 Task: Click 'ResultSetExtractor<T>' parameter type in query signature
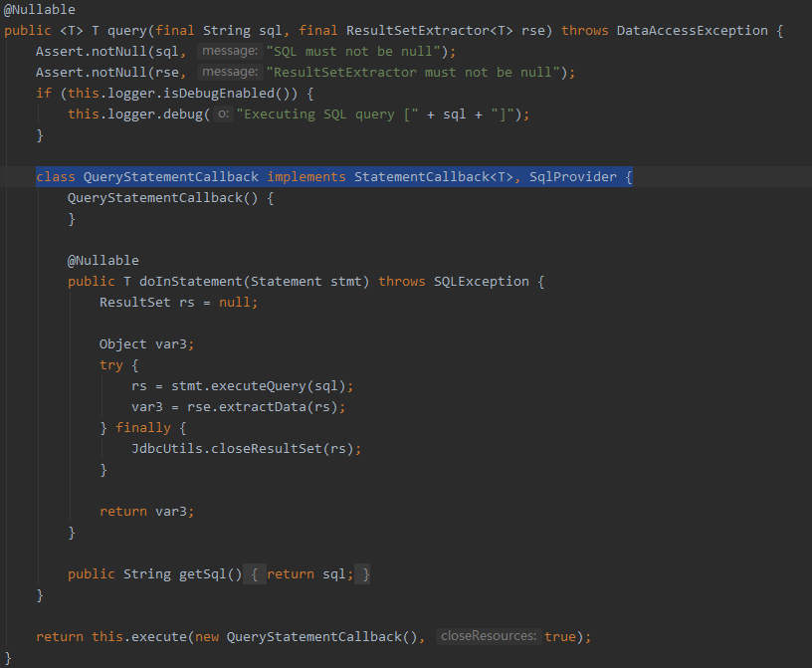[429, 31]
